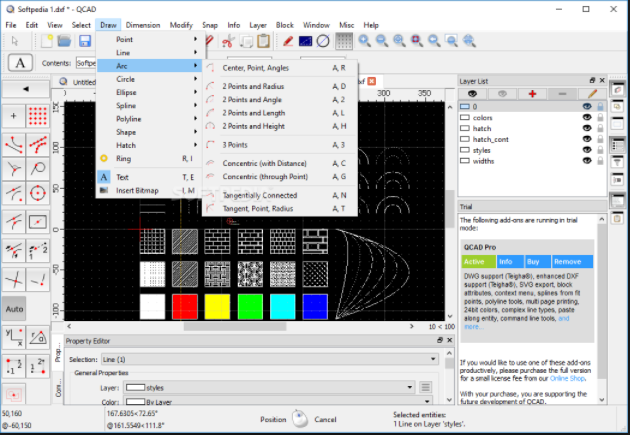Toggle visibility of hatch_cont layer
Screen dimensions: 630x435
(587, 139)
